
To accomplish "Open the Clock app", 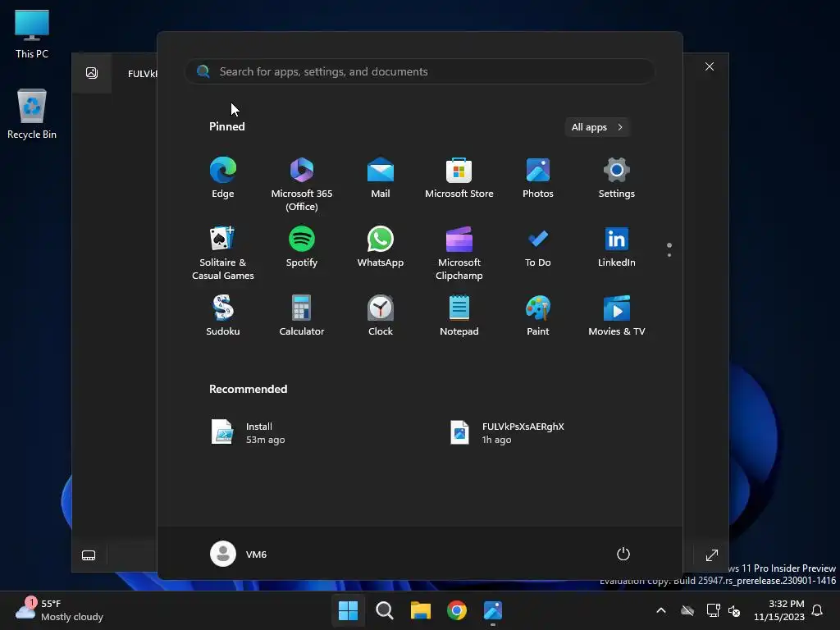I will pyautogui.click(x=381, y=316).
